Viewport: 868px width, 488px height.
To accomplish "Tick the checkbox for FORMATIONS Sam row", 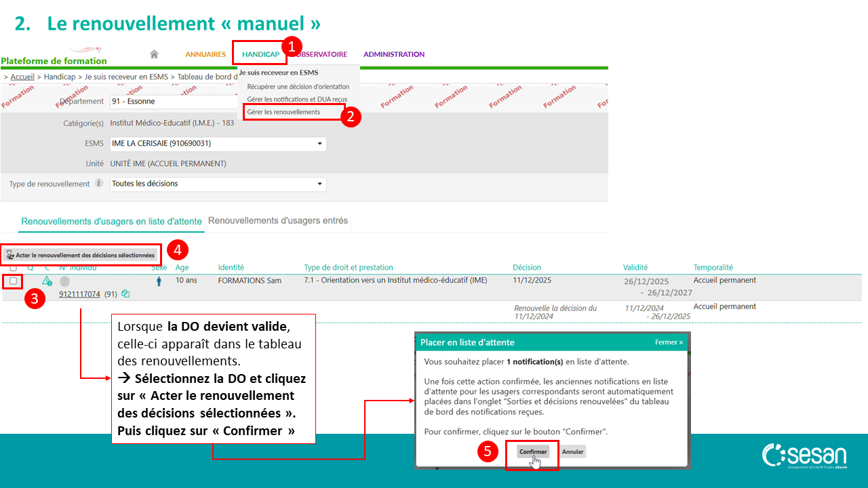I will 14,281.
